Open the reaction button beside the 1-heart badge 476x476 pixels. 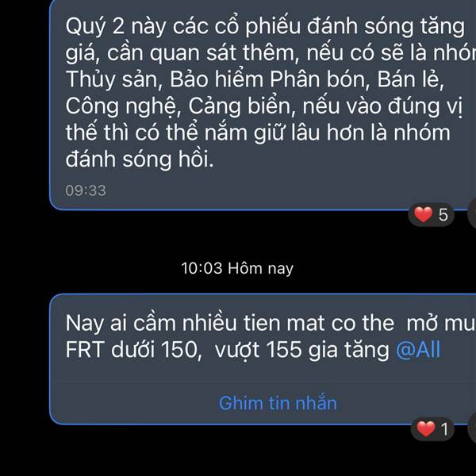click(x=472, y=428)
